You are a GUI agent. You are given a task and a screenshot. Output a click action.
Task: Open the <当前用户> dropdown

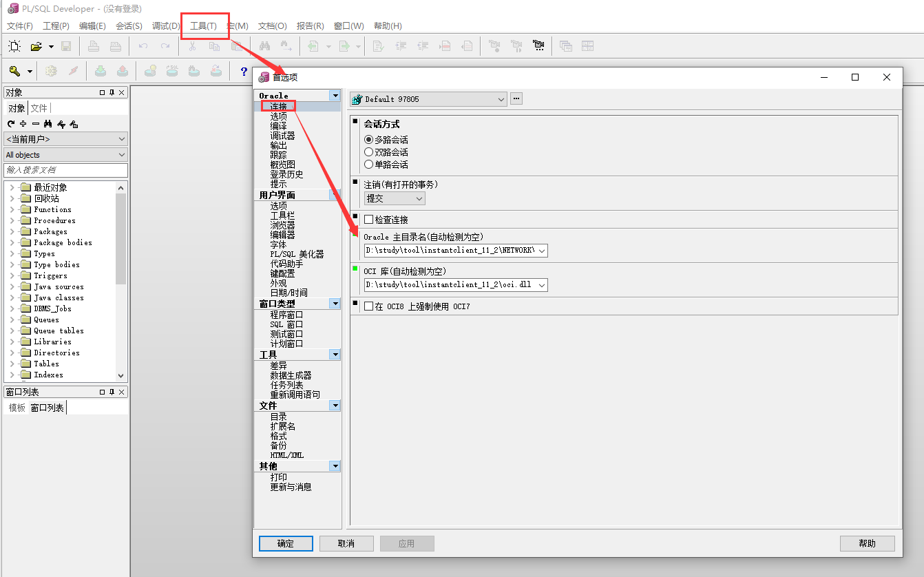tap(65, 139)
